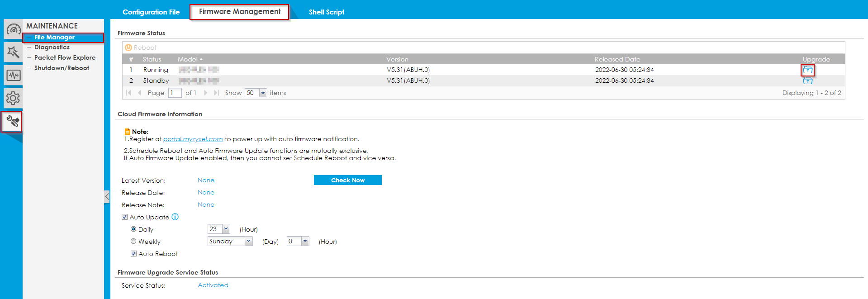Open the Quick Setup wizard icon
868x299 pixels.
click(x=13, y=52)
